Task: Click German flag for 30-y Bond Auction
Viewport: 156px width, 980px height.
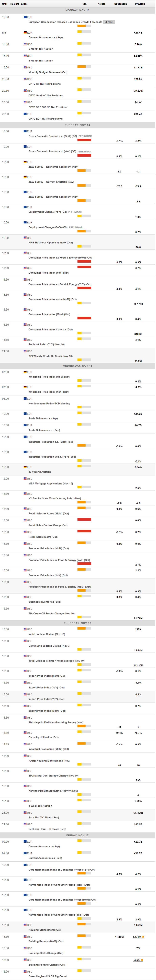Action: [x=25, y=467]
